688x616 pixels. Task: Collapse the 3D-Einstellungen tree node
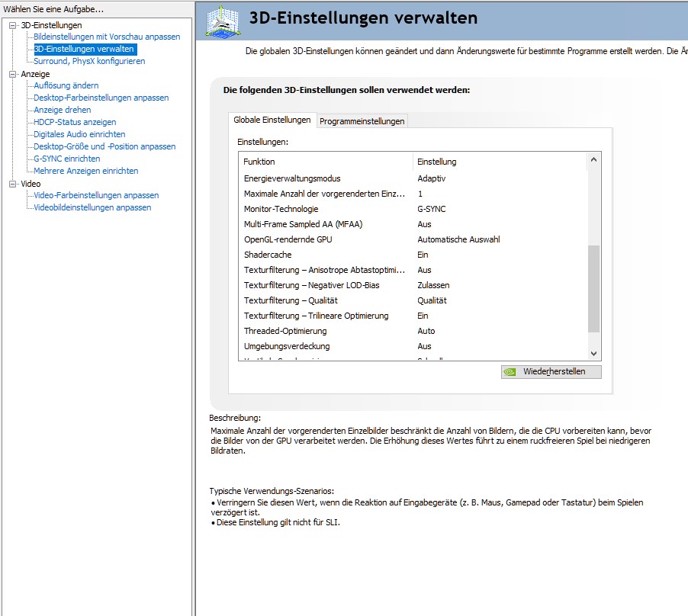click(13, 25)
